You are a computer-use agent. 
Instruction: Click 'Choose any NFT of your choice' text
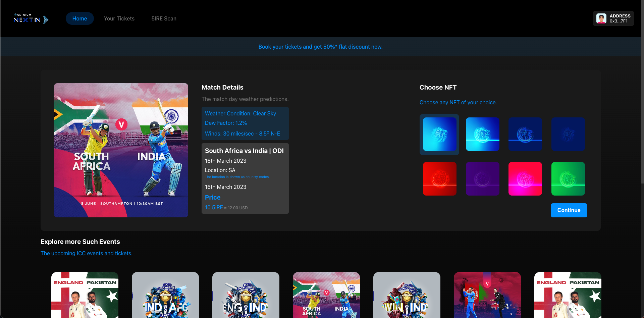coord(458,103)
